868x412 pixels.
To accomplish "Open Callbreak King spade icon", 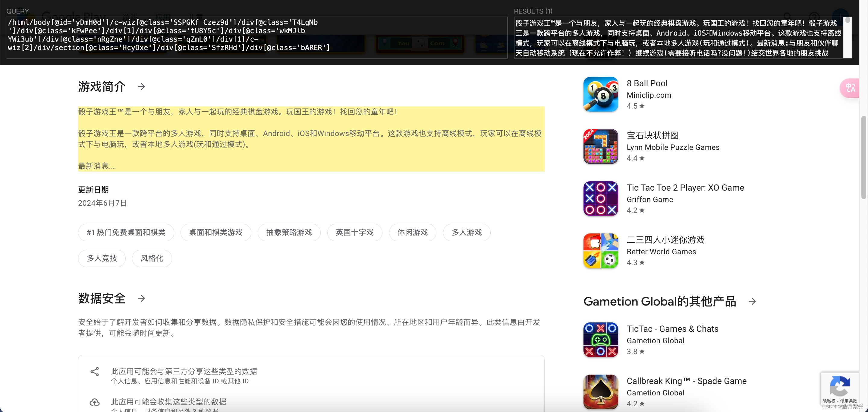I will 600,392.
